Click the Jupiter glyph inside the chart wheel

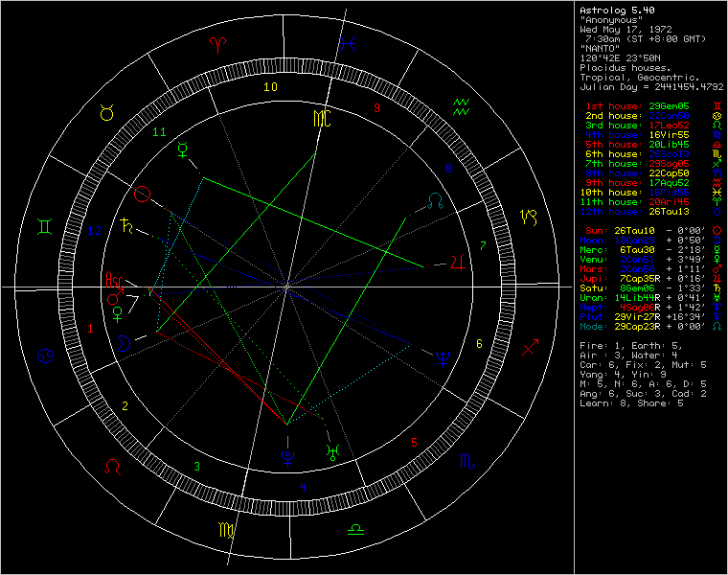458,262
